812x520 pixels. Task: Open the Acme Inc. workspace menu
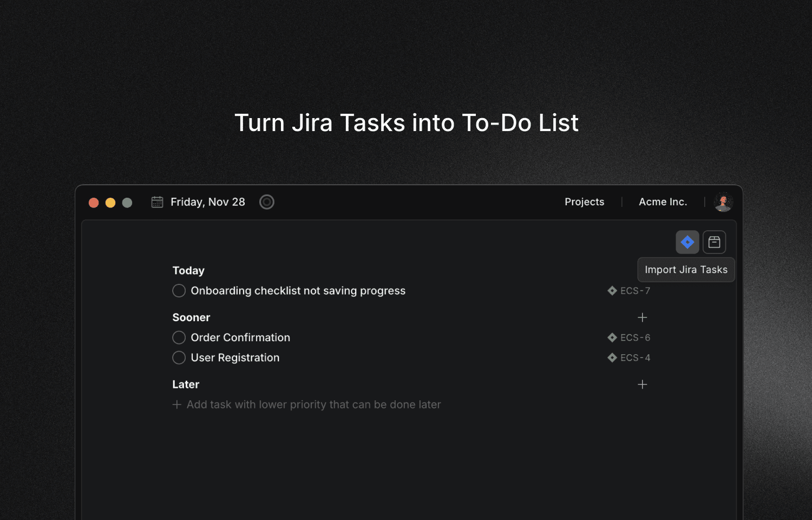click(663, 201)
